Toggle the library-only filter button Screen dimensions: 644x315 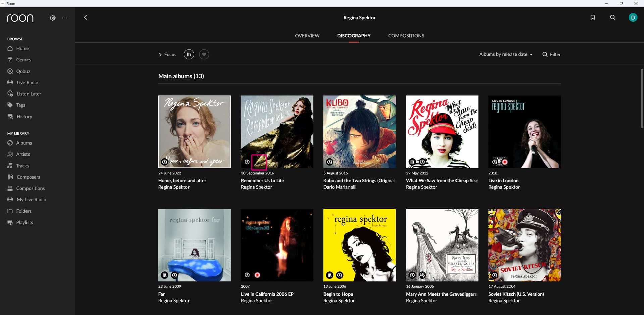click(189, 54)
